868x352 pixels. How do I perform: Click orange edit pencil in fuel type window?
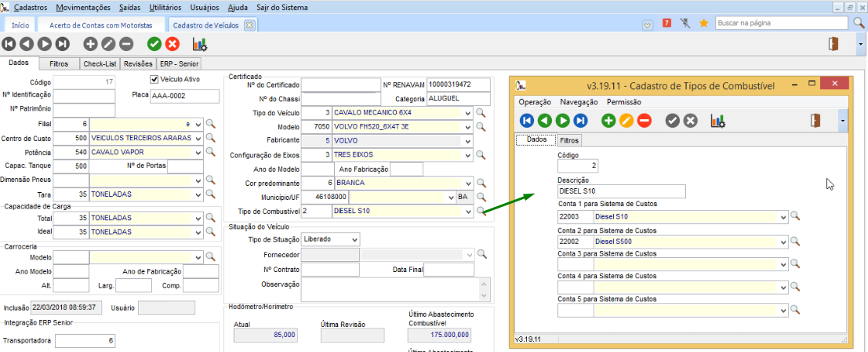(626, 120)
